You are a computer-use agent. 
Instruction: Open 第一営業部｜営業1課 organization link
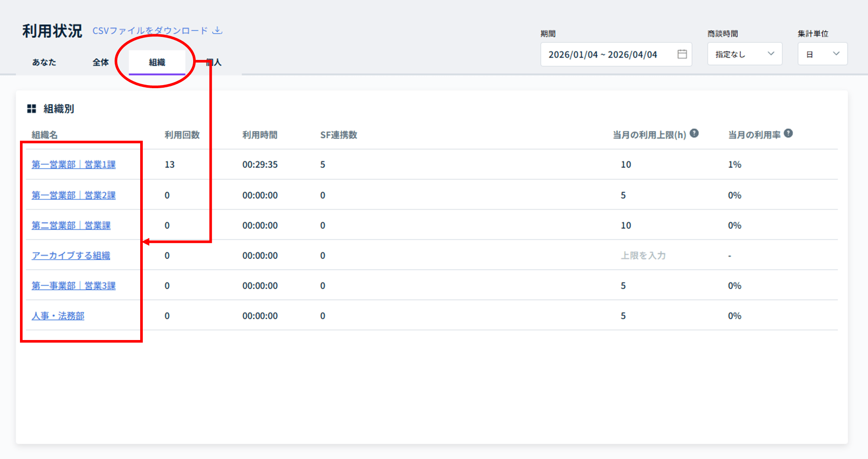click(74, 165)
